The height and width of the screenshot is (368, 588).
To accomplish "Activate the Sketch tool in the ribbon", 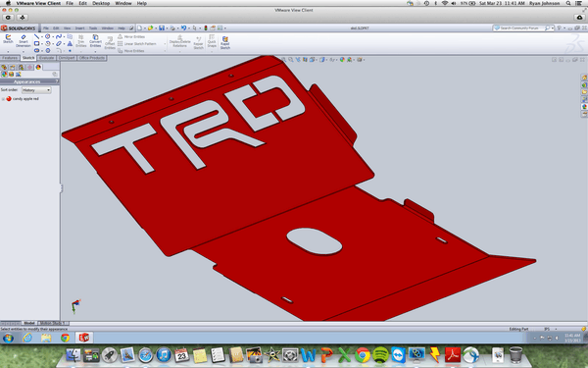I will click(x=8, y=39).
